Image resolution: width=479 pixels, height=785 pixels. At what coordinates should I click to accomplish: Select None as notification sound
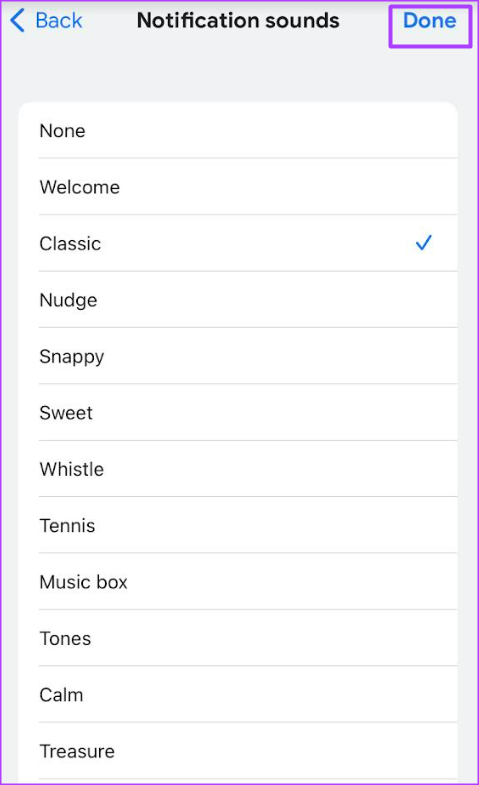pyautogui.click(x=238, y=131)
